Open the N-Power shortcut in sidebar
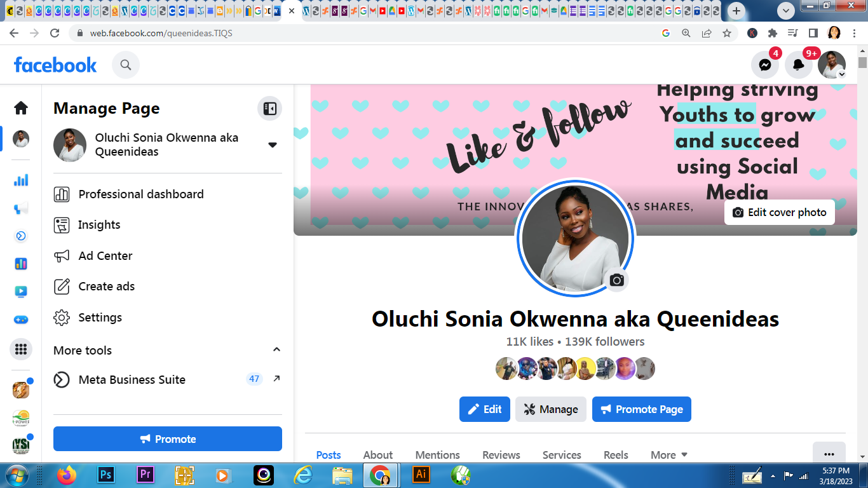This screenshot has height=488, width=868. tap(21, 418)
